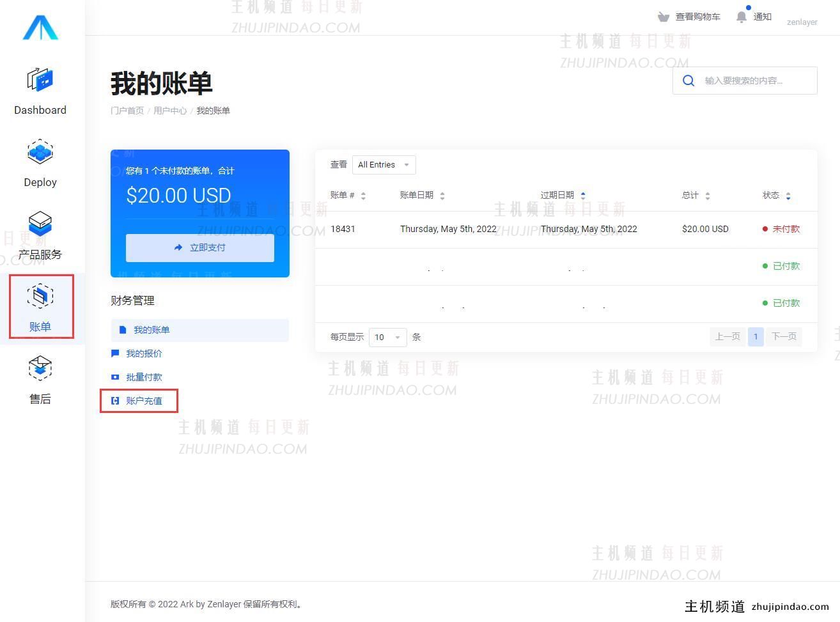
Task: Click the 批量付款 money icon
Action: [115, 377]
